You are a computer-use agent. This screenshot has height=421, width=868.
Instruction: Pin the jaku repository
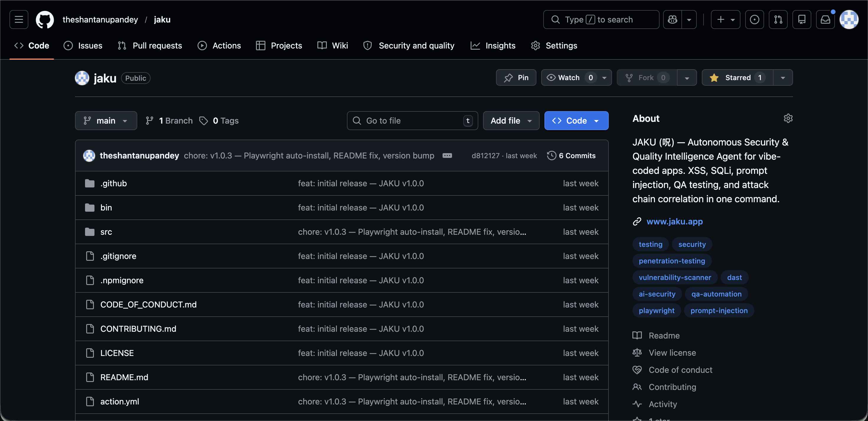516,78
